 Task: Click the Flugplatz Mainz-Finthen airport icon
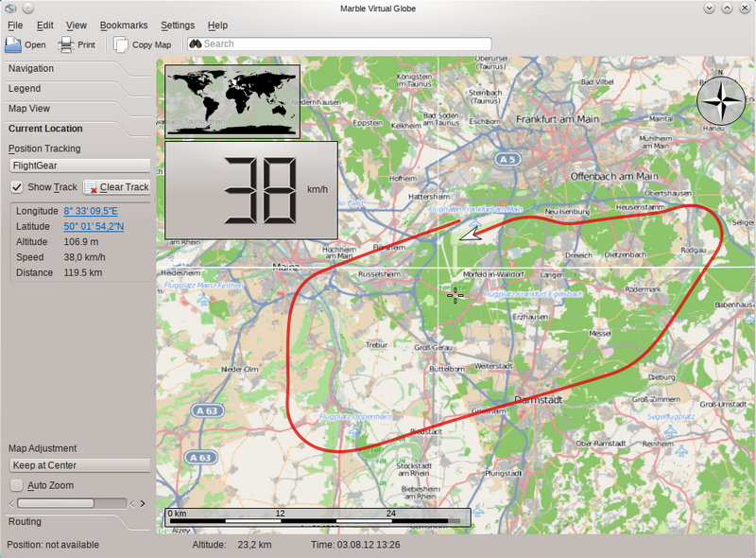[204, 300]
